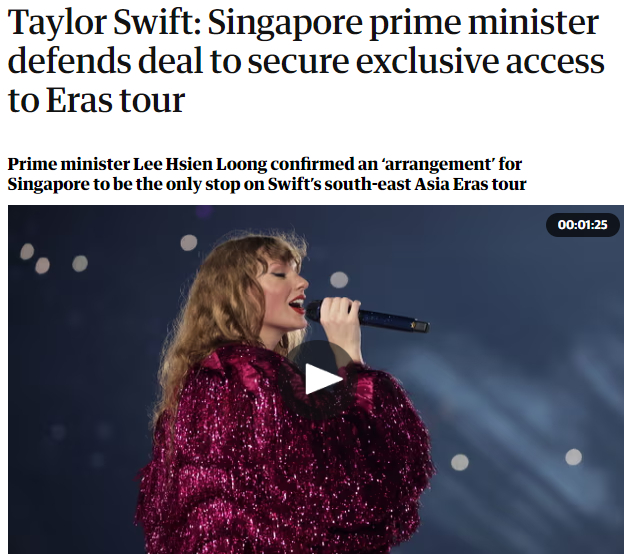
Task: Play the Taylor Swift video
Action: coord(322,379)
